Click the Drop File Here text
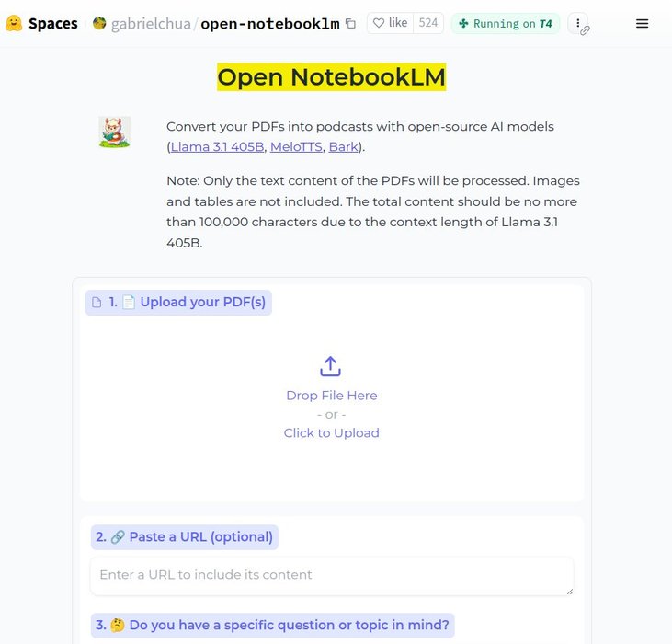Image resolution: width=672 pixels, height=644 pixels. (332, 396)
